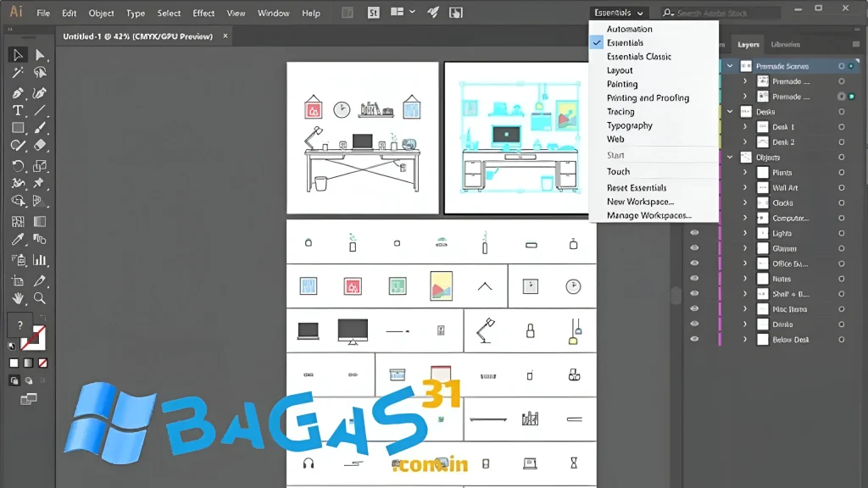Select the Rectangle tool
868x488 pixels.
(x=18, y=128)
